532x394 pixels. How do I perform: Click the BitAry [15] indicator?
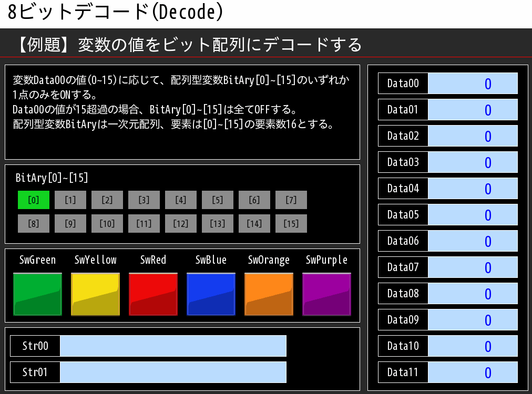point(291,223)
